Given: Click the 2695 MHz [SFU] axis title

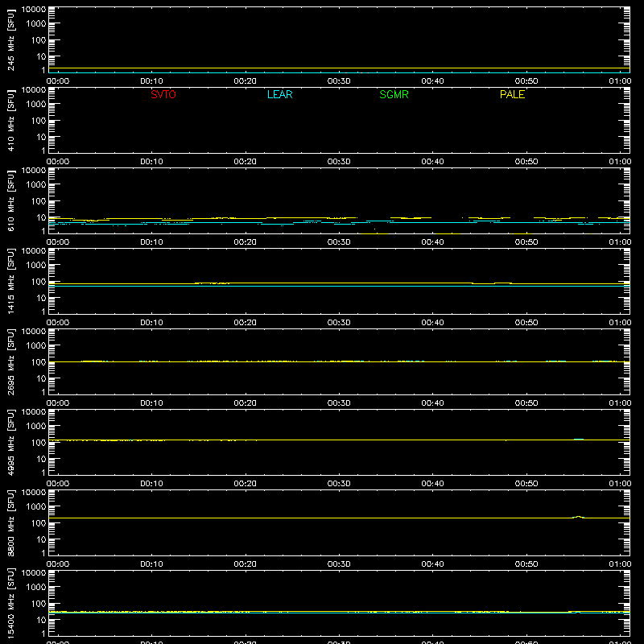Looking at the screenshot, I should [10, 361].
